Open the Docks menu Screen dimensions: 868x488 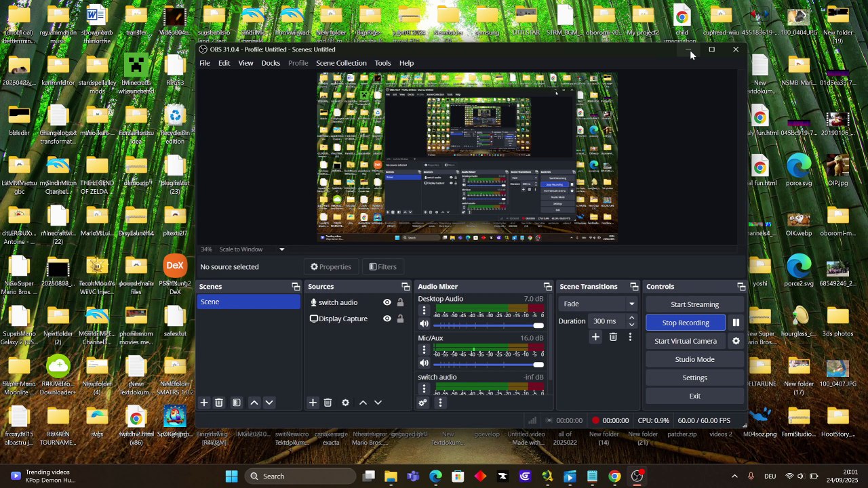[271, 63]
